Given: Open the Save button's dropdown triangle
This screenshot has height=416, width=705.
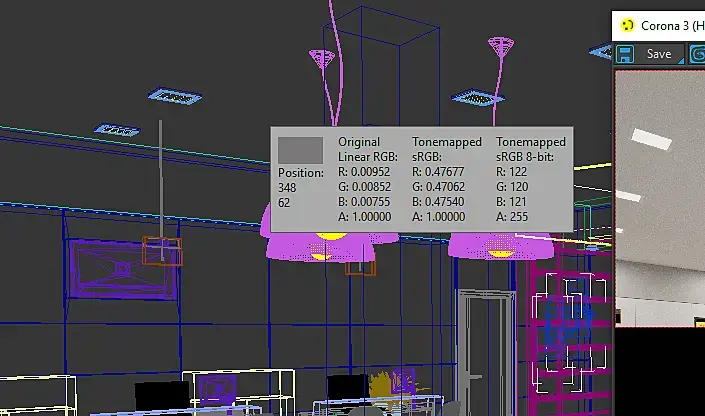Looking at the screenshot, I should point(681,61).
